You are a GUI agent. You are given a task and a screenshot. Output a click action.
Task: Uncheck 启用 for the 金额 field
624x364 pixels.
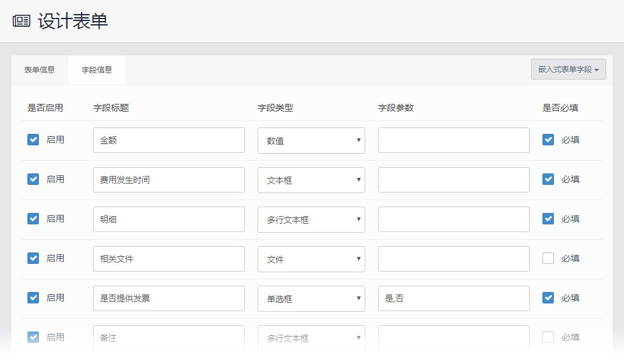pyautogui.click(x=33, y=140)
